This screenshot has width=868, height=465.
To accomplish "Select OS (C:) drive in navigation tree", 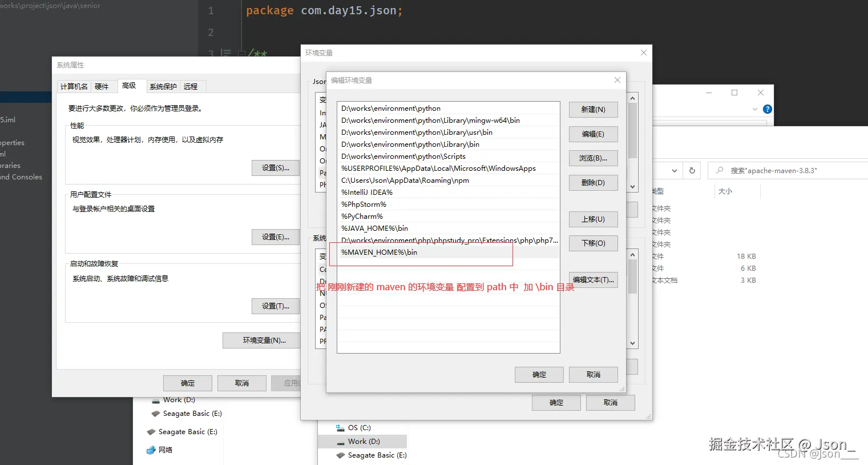I will 360,428.
